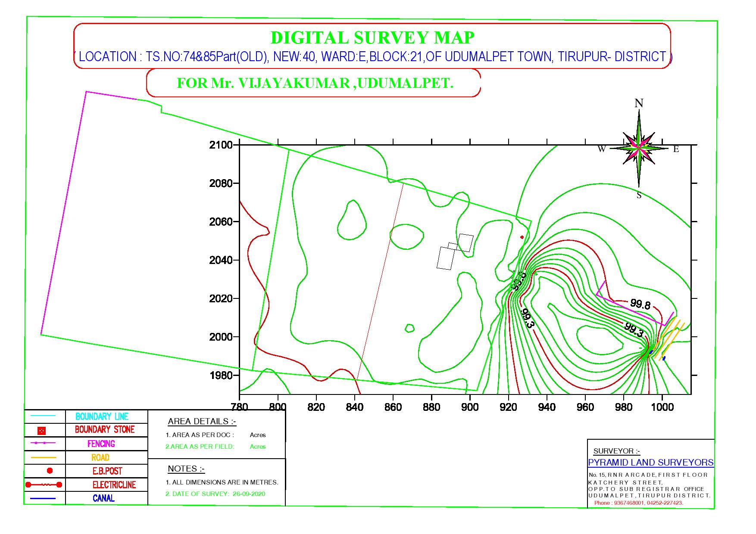Click the 'W' label left of compass
The width and height of the screenshot is (756, 534).
[602, 149]
